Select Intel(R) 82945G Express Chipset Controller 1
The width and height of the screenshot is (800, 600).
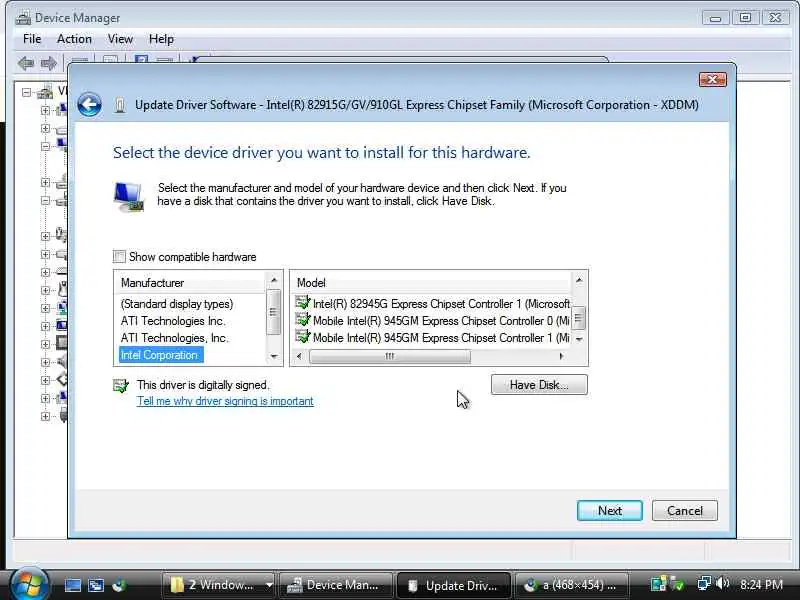(433, 304)
